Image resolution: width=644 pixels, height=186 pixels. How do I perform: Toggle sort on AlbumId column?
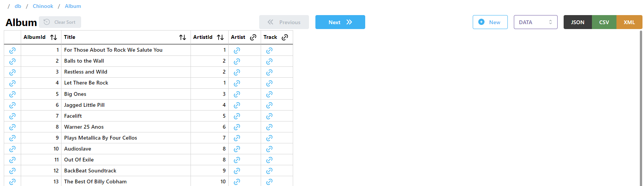pyautogui.click(x=54, y=37)
